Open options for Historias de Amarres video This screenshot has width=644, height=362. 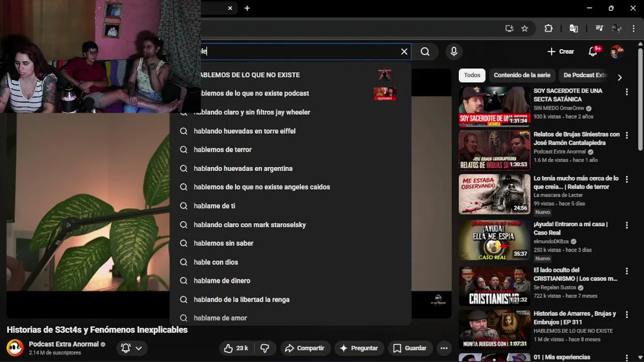click(x=626, y=315)
